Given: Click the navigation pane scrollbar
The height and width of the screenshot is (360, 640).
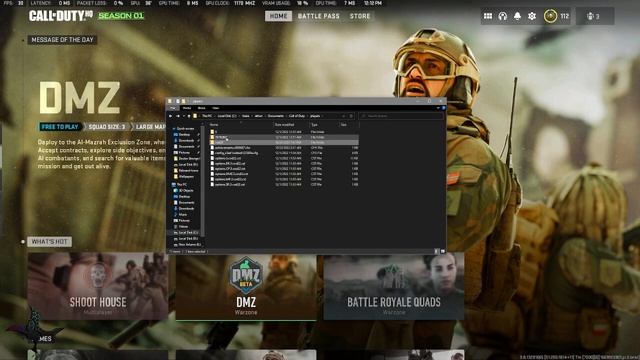Looking at the screenshot, I should (x=203, y=180).
